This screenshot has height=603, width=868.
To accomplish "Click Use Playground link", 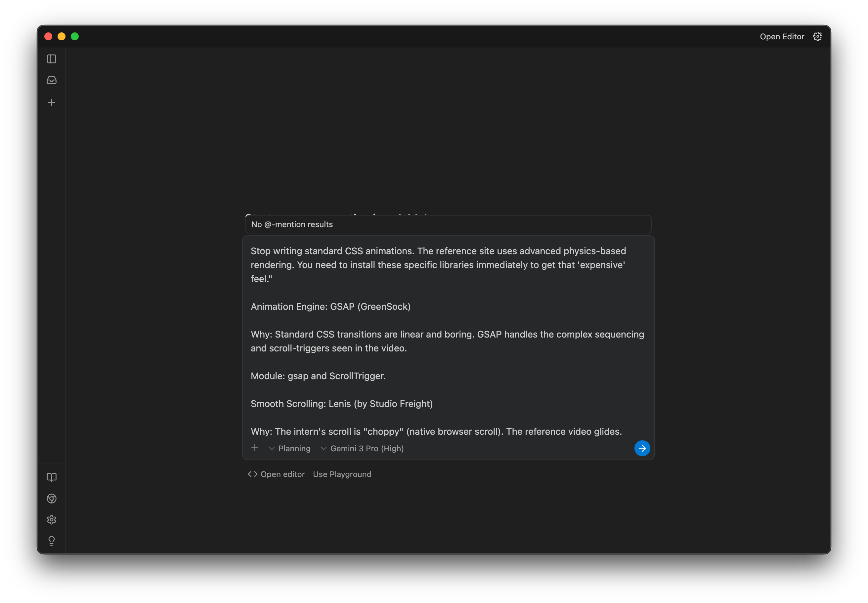I will [342, 474].
